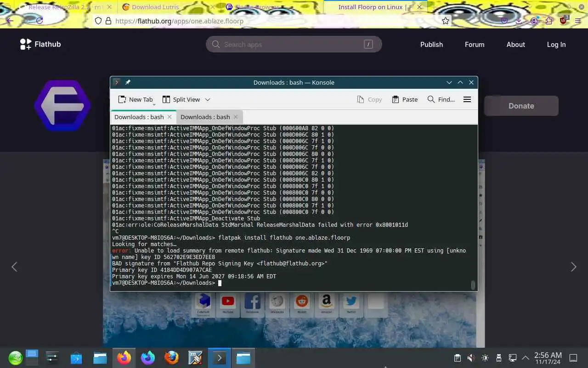
Task: Open the Konsole window menu icon
Action: point(117,82)
